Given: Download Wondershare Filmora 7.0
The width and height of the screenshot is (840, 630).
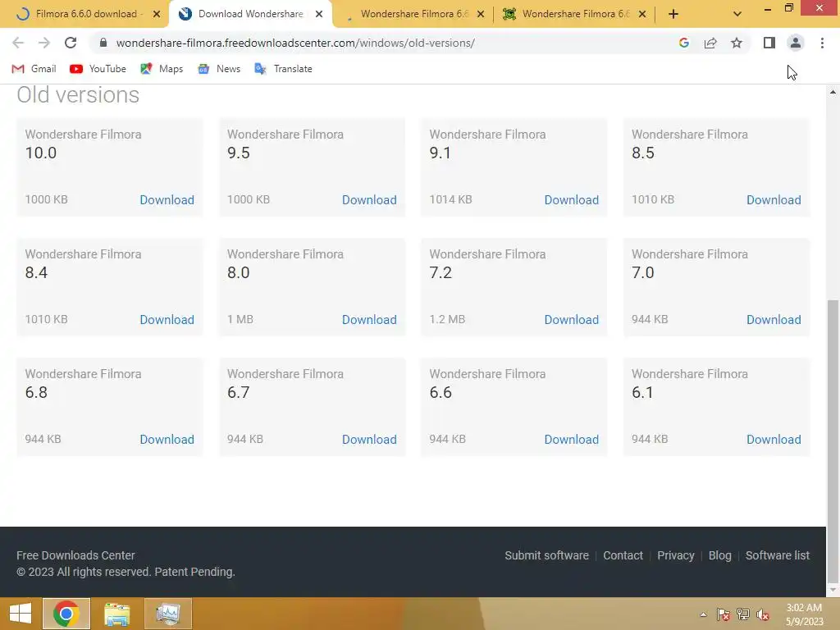Looking at the screenshot, I should click(x=774, y=319).
